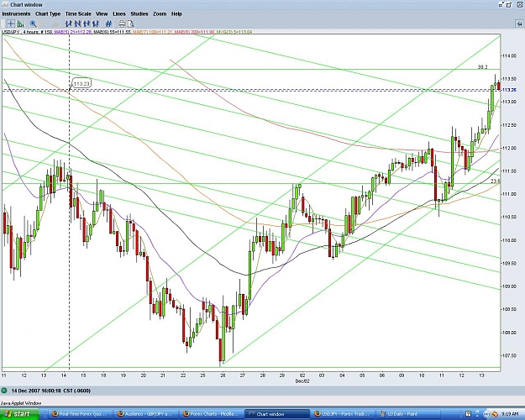
Task: Click the 38.2 Fibonacci level label
Action: (482, 67)
